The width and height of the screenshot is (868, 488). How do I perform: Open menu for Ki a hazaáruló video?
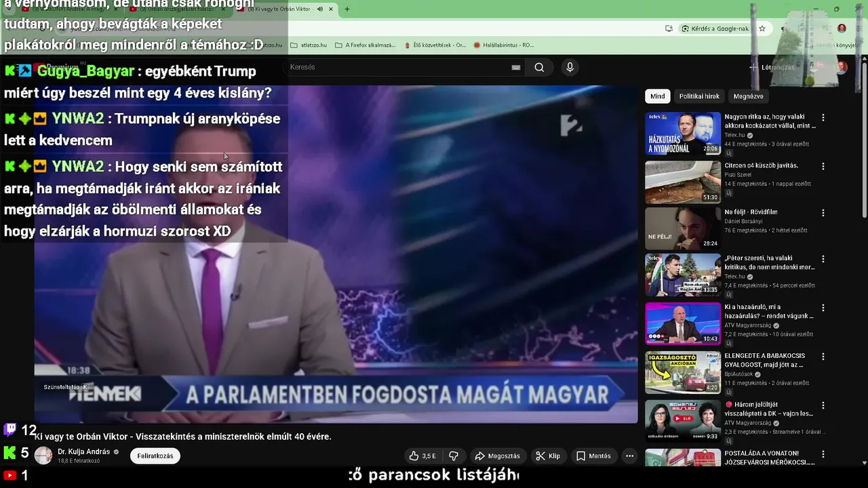pyautogui.click(x=823, y=308)
